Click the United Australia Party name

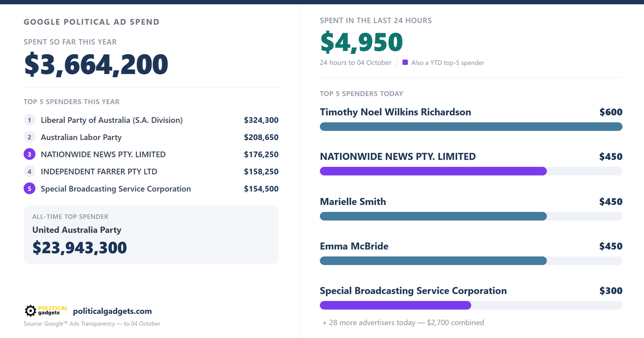click(x=77, y=230)
